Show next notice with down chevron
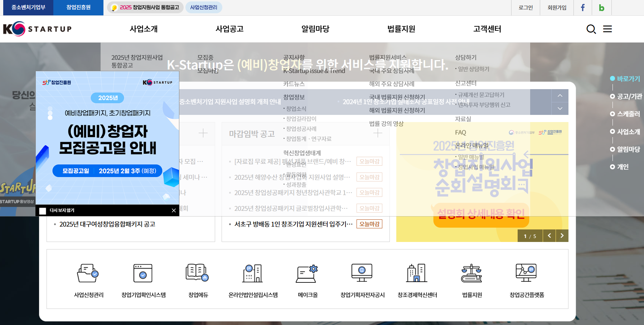The width and height of the screenshot is (644, 325). click(x=560, y=108)
